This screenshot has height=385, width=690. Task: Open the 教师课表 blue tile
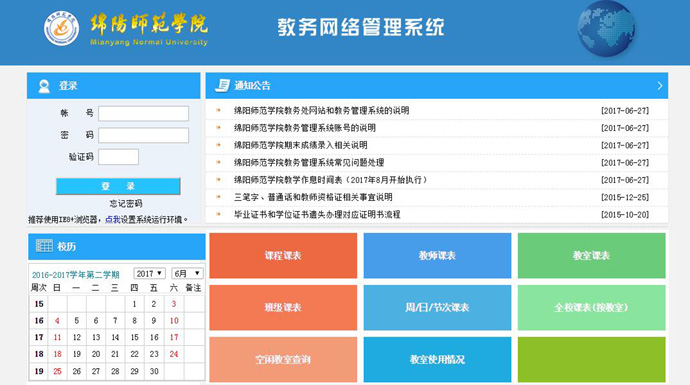coord(437,256)
